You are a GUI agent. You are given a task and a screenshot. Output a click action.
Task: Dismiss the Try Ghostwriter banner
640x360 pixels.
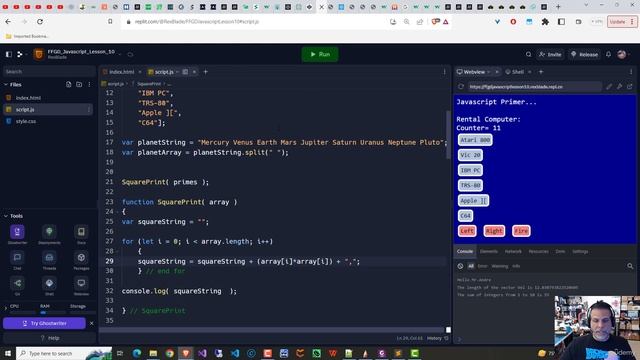[x=91, y=323]
